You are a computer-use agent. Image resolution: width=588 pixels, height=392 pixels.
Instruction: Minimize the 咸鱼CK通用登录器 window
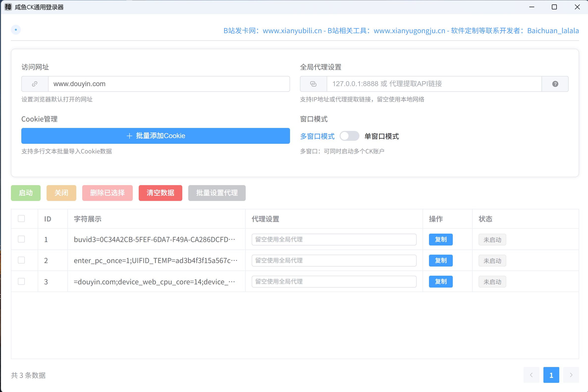click(532, 7)
